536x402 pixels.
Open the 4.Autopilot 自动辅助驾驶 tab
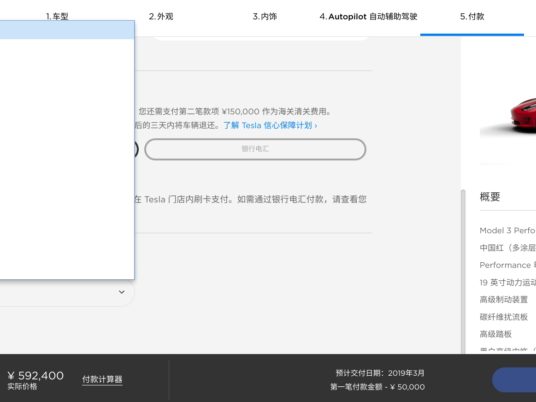368,16
